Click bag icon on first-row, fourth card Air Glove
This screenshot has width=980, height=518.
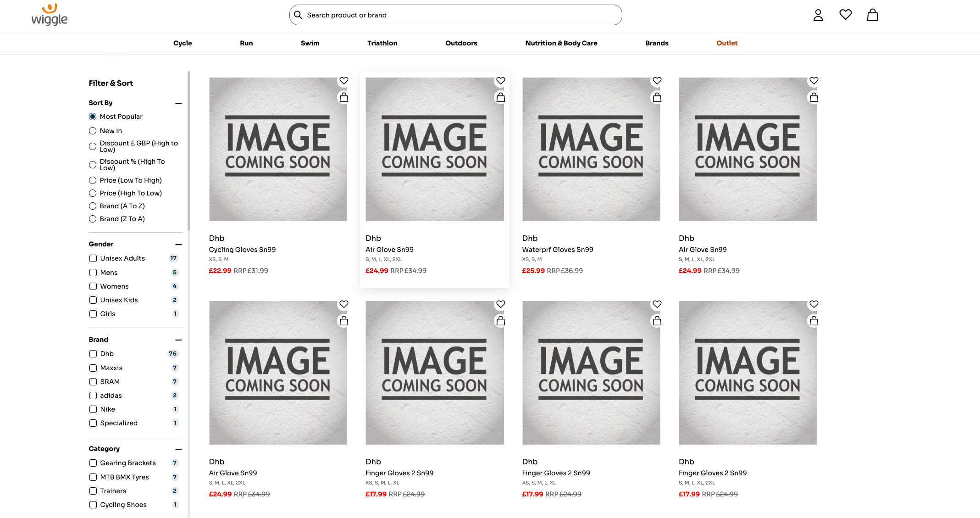point(814,97)
